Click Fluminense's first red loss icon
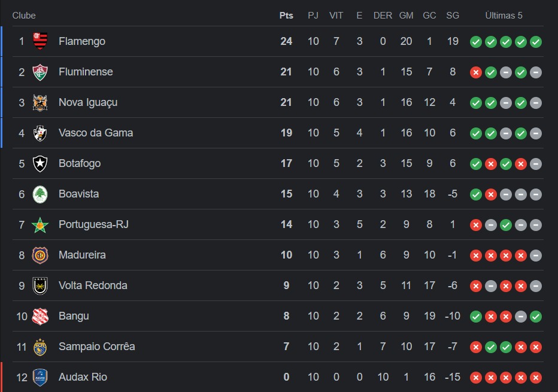Viewport: 558px width, 392px height. coord(476,72)
